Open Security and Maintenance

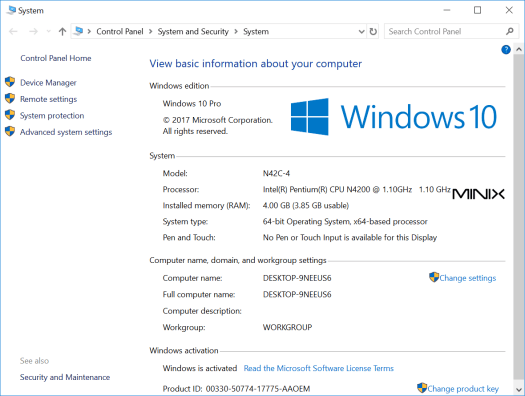65,377
